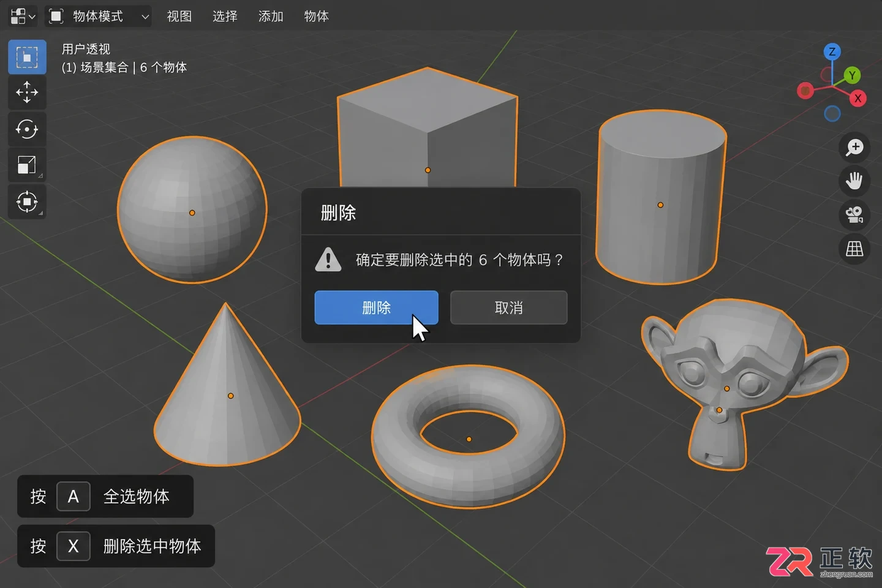
Task: Open the 选择 menu
Action: click(x=225, y=16)
